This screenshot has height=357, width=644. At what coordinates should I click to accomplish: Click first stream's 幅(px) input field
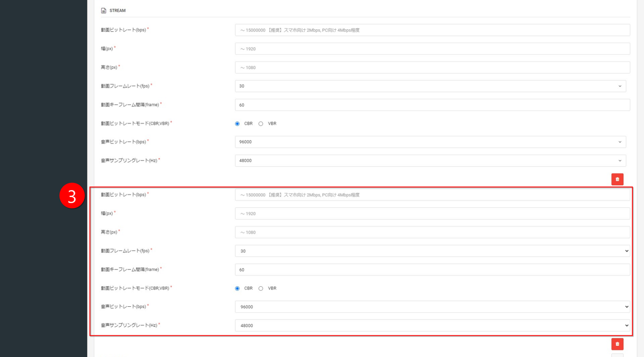pos(432,49)
